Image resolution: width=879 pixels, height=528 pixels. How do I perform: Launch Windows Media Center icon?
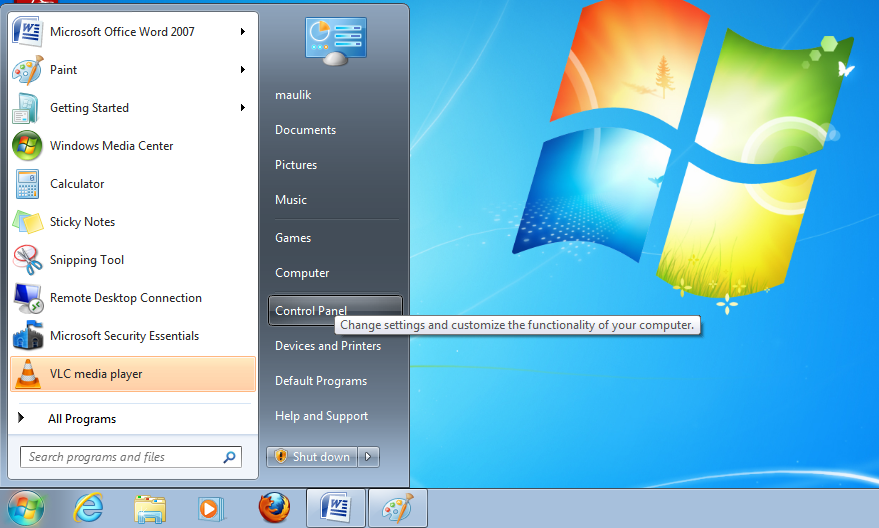(x=27, y=146)
